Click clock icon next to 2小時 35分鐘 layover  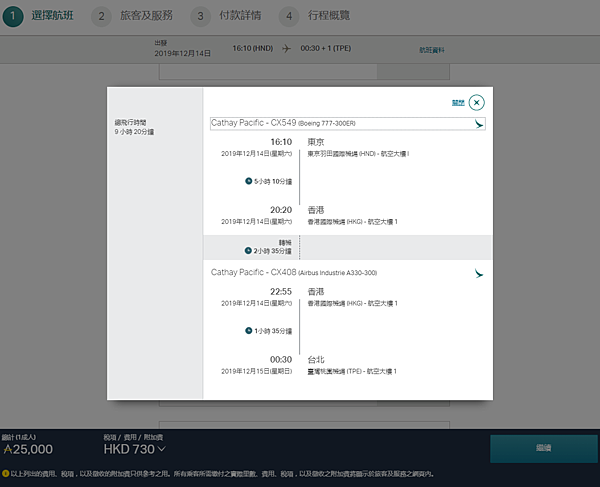[248, 251]
